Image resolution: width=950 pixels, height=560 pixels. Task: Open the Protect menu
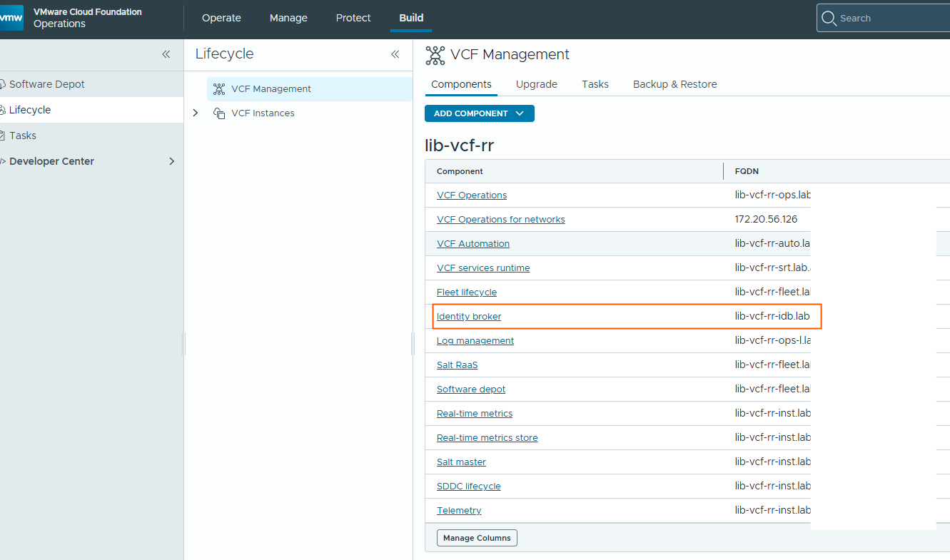353,18
